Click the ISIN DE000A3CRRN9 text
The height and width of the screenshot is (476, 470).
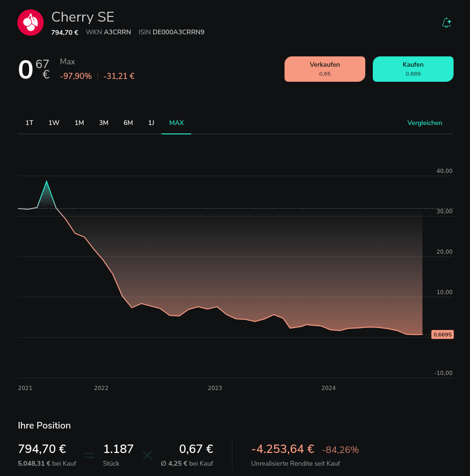point(171,32)
